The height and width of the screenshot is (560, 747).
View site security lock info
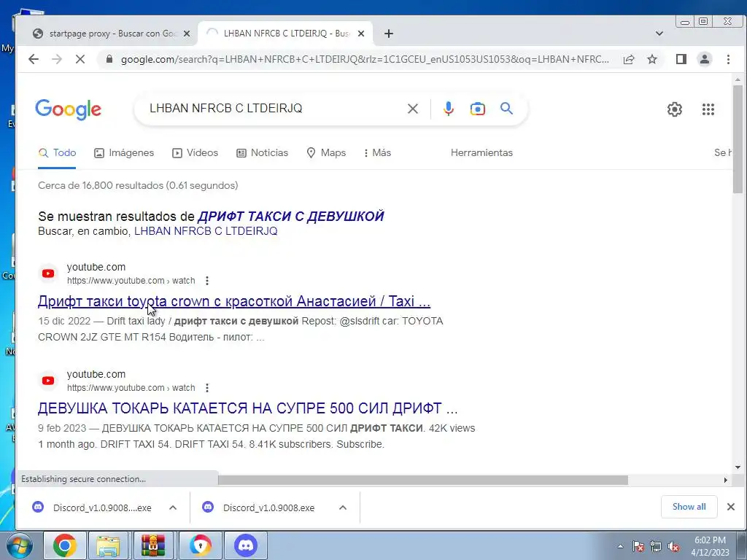[x=109, y=59]
